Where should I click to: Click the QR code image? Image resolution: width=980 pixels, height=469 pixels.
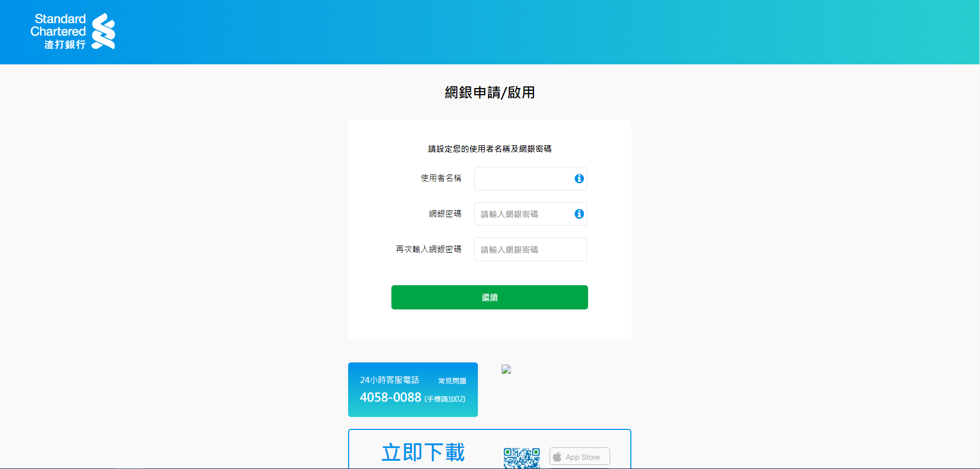(x=522, y=458)
